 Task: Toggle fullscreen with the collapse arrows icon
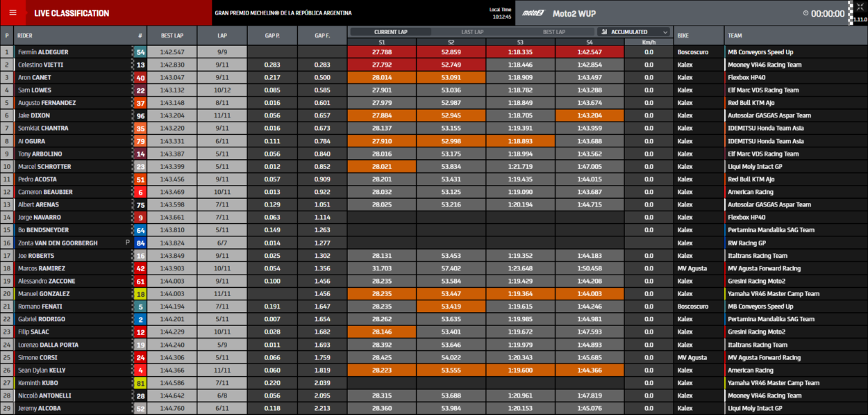[x=861, y=6]
